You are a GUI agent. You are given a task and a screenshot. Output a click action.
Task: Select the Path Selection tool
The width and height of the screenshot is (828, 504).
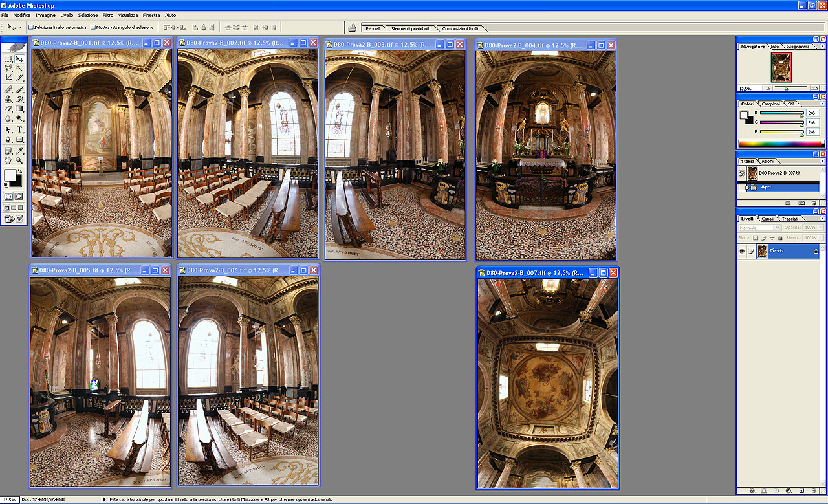click(x=8, y=129)
